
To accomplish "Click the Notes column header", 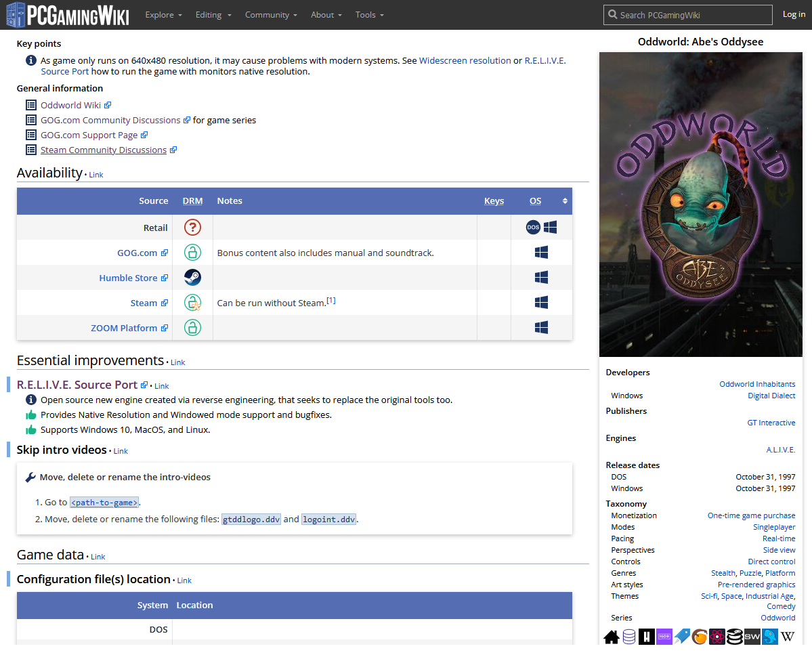I will 230,201.
